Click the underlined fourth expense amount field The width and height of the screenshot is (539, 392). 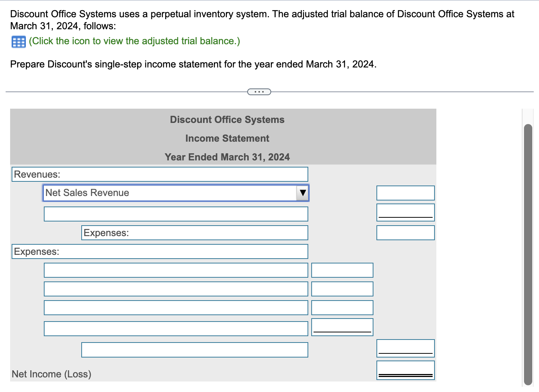(342, 326)
